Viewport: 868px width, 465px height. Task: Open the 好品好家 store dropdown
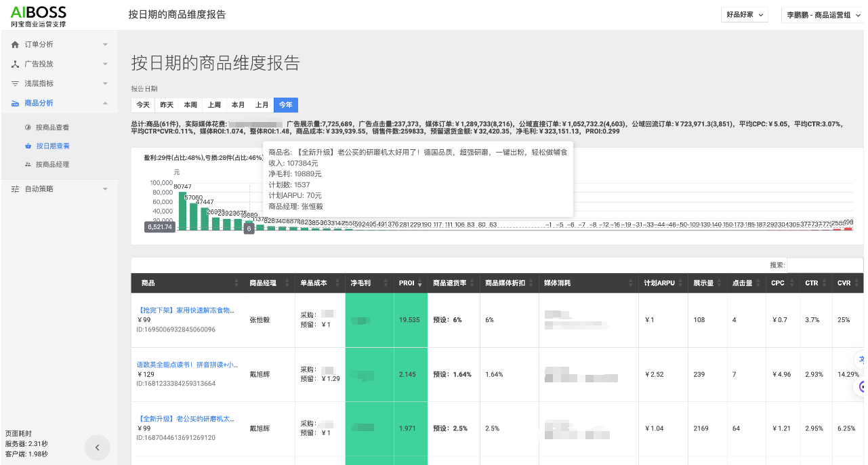[x=745, y=15]
